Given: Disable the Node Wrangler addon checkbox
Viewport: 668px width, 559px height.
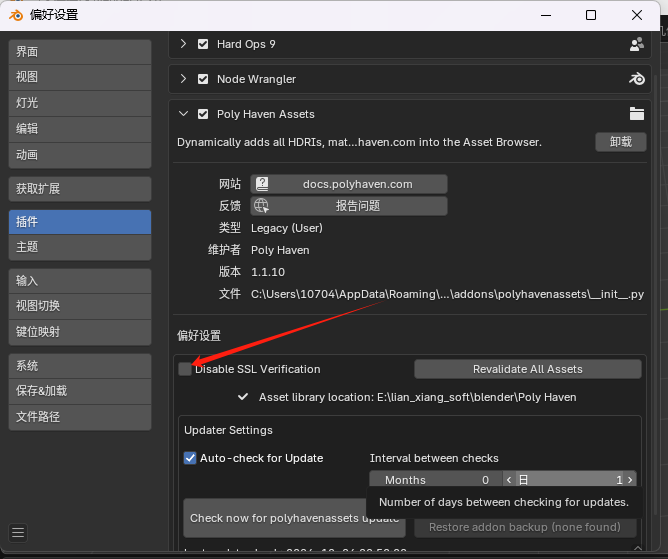Looking at the screenshot, I should click(203, 79).
